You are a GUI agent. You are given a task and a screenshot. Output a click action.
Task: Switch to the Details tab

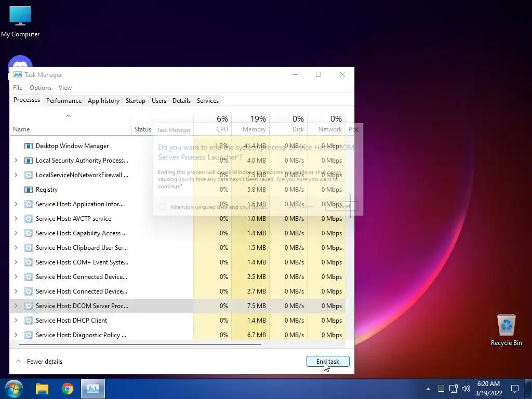[x=181, y=101]
